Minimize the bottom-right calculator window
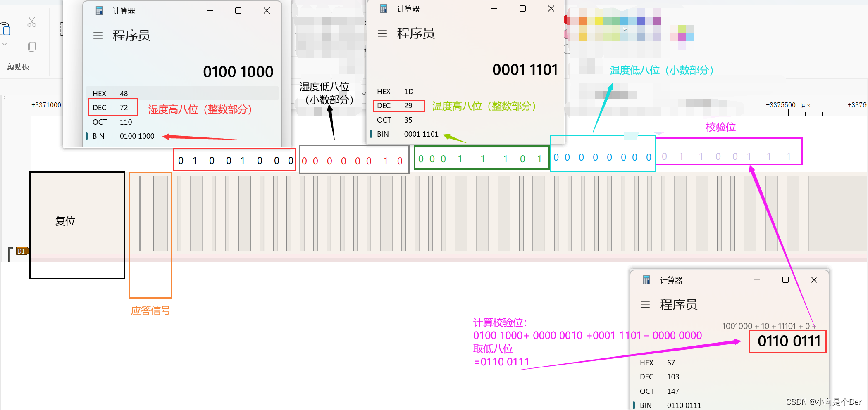This screenshot has height=410, width=868. pyautogui.click(x=757, y=280)
